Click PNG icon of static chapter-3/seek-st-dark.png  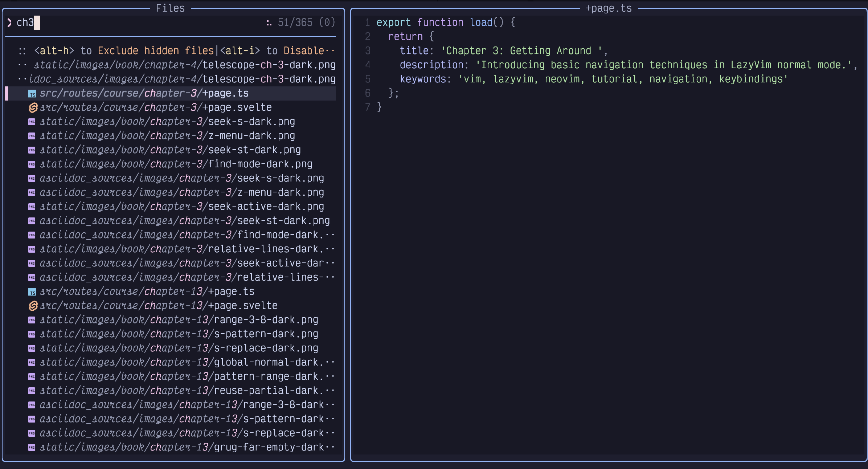pos(32,150)
